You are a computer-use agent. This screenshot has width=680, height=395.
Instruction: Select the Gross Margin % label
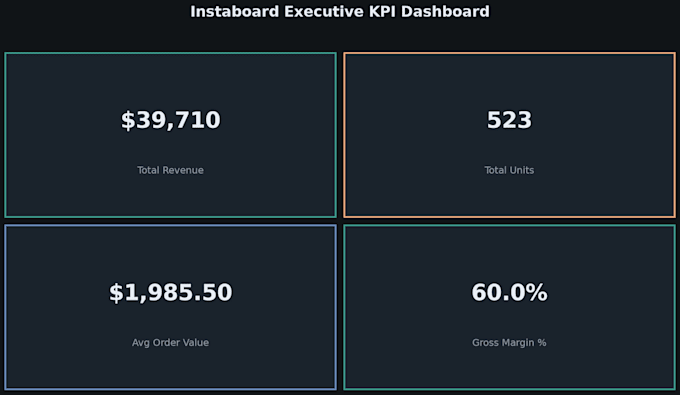click(509, 343)
